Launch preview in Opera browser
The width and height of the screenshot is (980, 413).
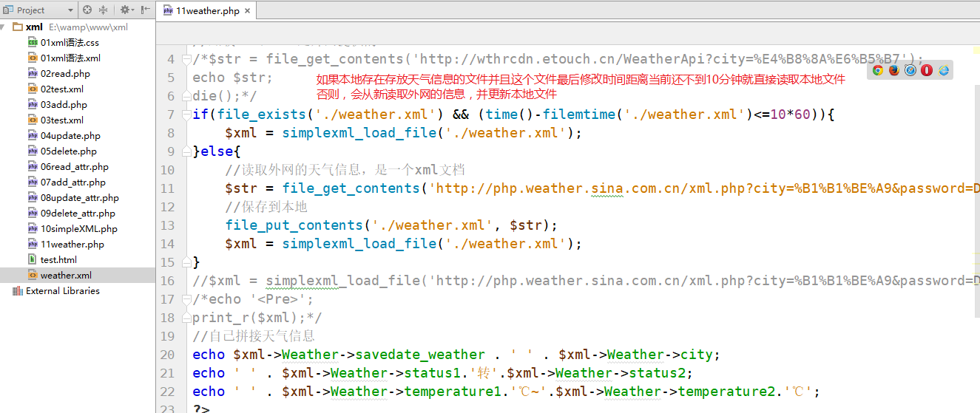[x=927, y=70]
